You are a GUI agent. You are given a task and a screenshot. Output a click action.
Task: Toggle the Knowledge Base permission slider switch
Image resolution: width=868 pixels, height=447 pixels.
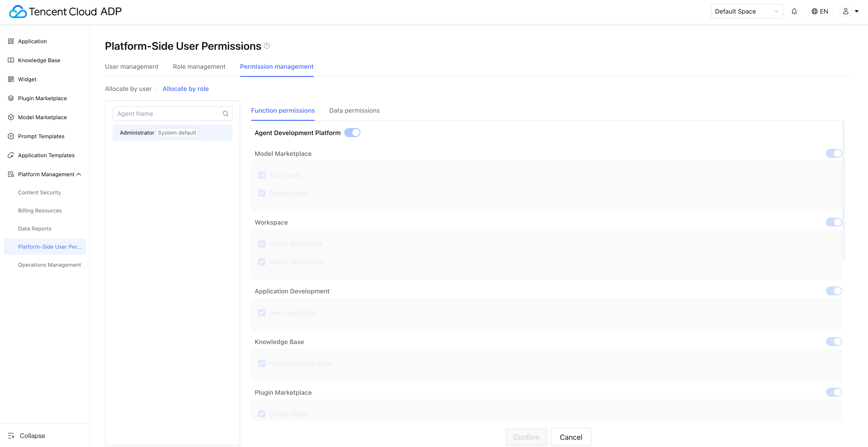834,342
